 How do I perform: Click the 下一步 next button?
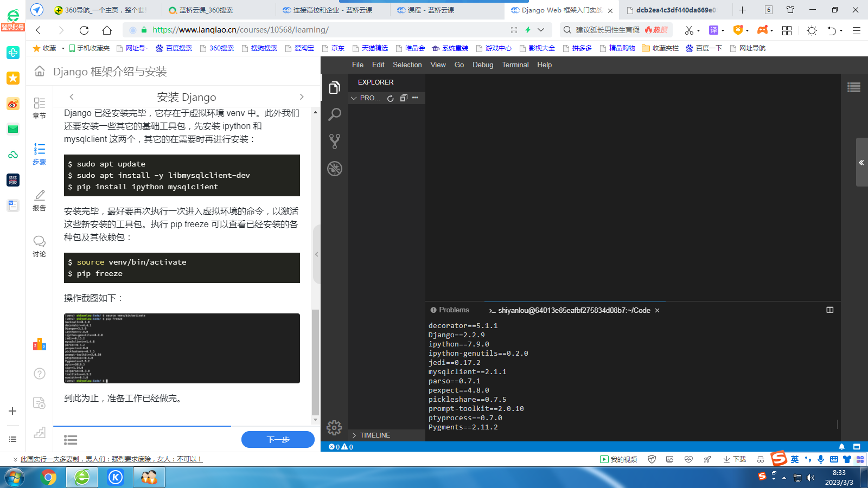278,440
